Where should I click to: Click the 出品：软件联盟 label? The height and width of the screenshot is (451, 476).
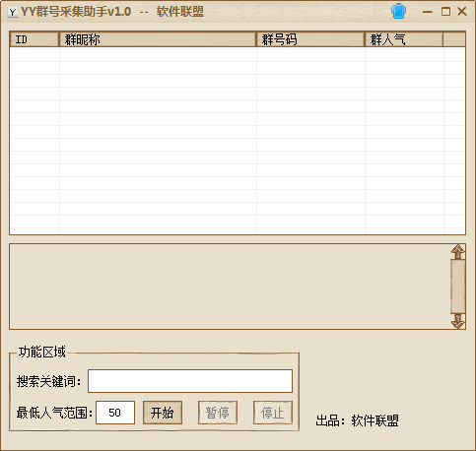[x=358, y=420]
